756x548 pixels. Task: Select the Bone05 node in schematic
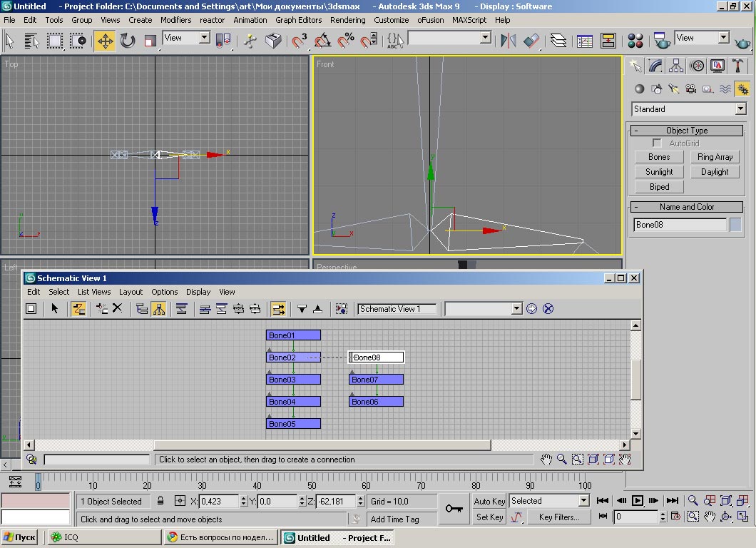[293, 424]
